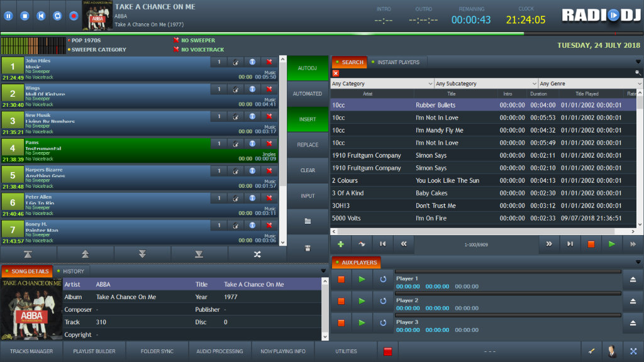
Task: Open the Any Genre dropdown
Action: point(590,84)
